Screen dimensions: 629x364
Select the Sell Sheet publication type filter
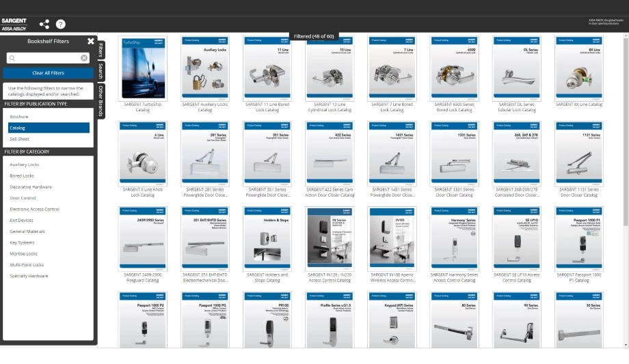[x=49, y=139]
